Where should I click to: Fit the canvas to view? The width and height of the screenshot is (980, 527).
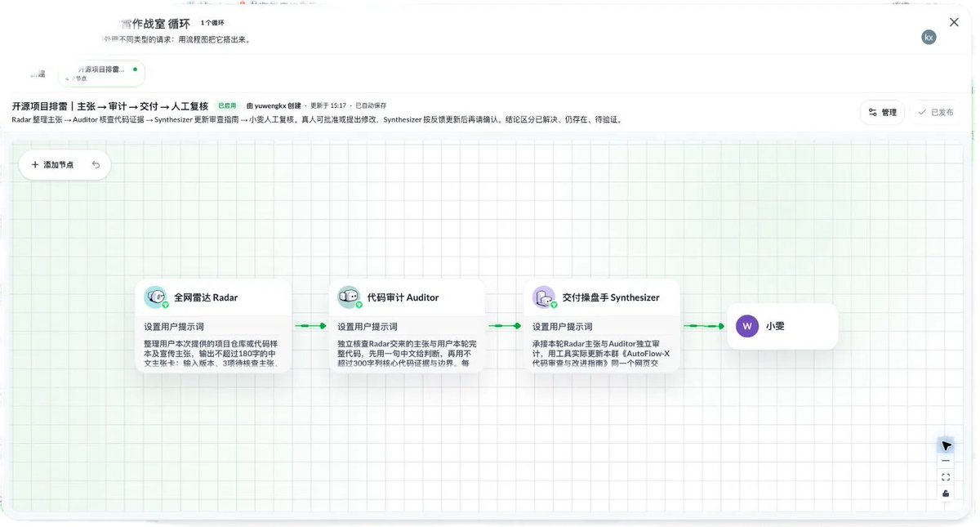(x=946, y=477)
